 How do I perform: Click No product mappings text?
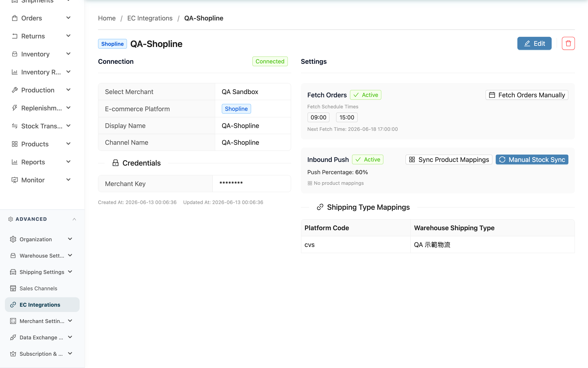coord(339,183)
